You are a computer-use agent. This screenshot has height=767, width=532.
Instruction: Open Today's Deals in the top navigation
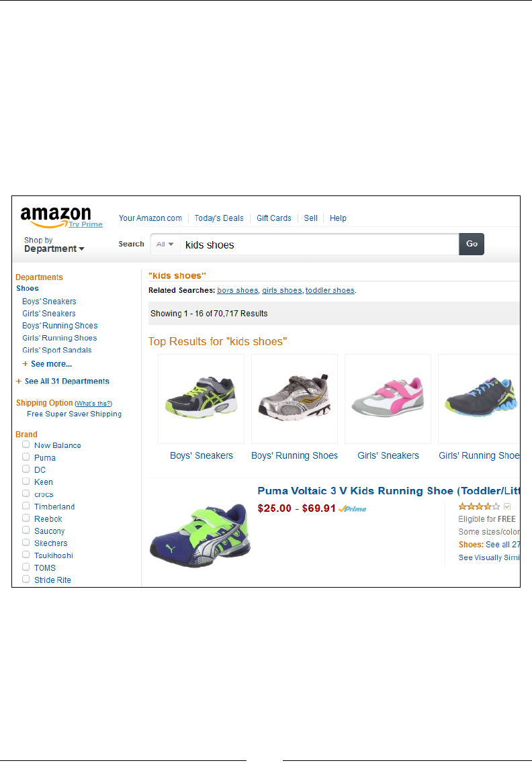(x=219, y=218)
